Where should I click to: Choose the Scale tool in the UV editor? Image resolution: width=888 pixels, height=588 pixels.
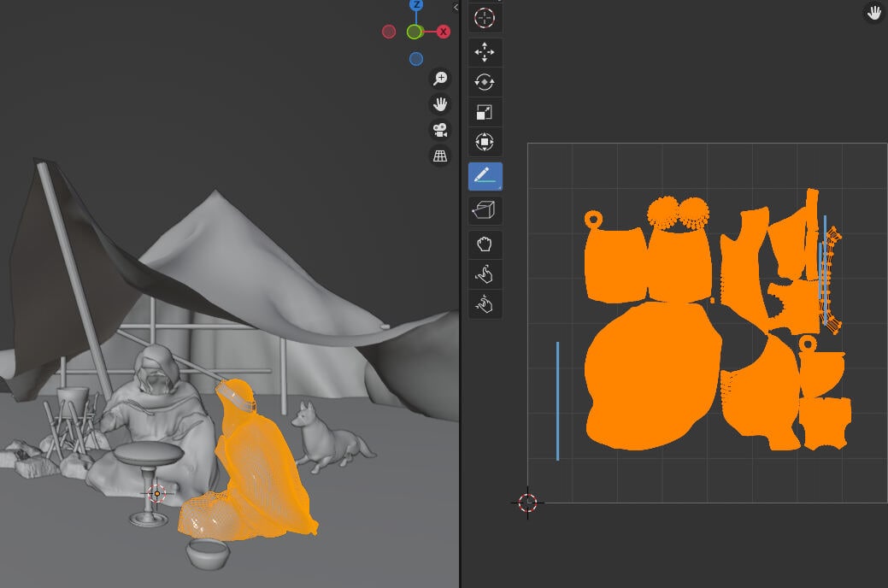(x=485, y=112)
